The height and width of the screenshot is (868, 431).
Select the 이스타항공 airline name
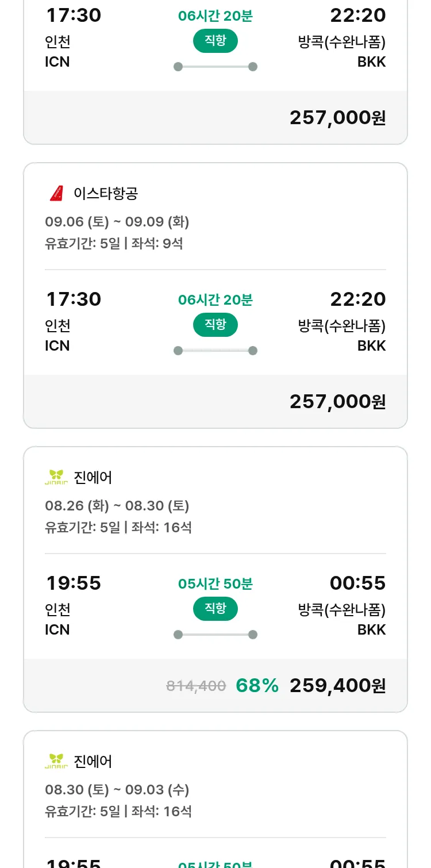106,194
